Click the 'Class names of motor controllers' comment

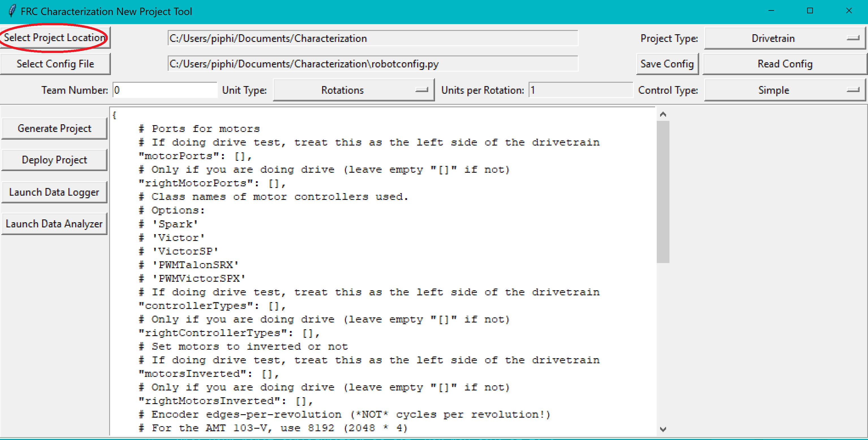(x=273, y=197)
